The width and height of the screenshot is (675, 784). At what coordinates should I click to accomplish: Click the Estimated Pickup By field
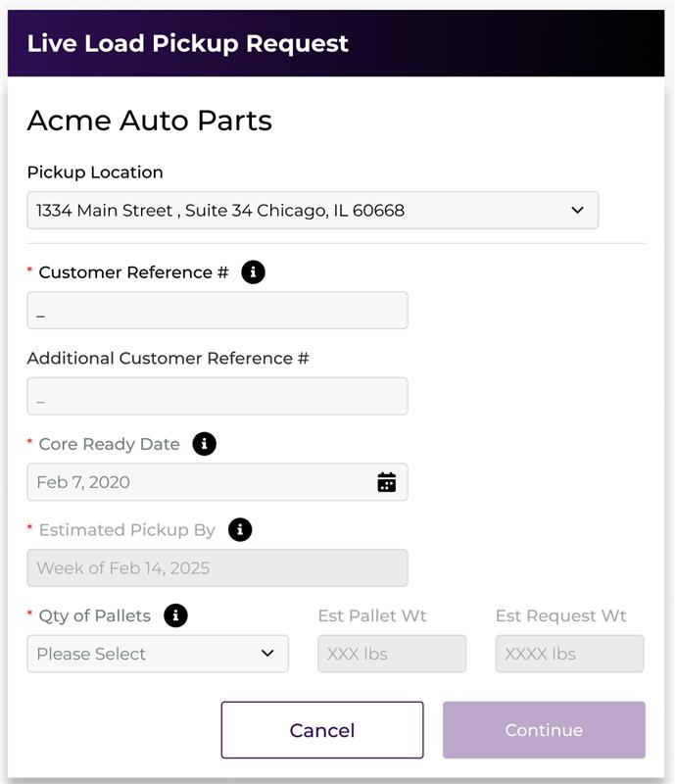(x=217, y=568)
